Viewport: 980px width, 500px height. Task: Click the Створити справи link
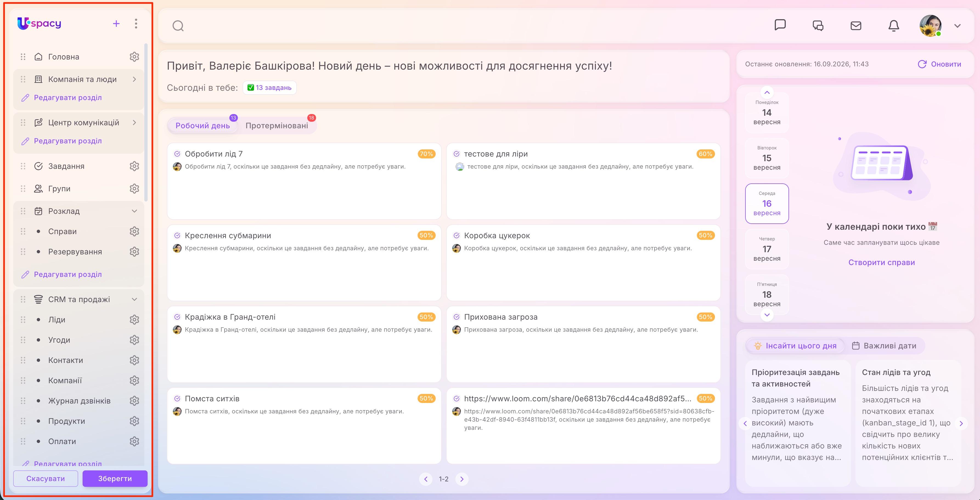882,262
